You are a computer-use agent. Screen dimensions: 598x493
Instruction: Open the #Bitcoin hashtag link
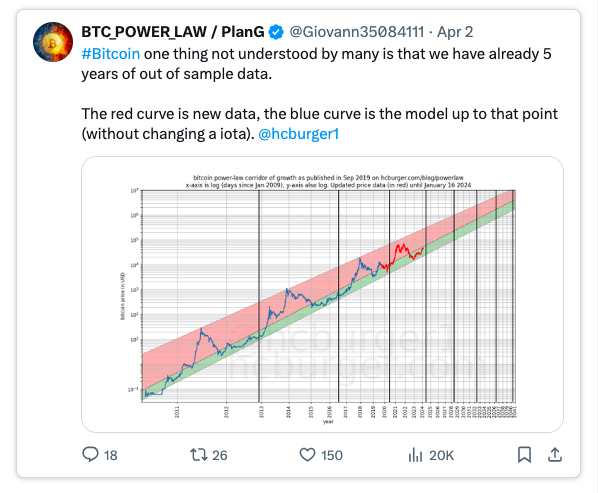pyautogui.click(x=111, y=54)
